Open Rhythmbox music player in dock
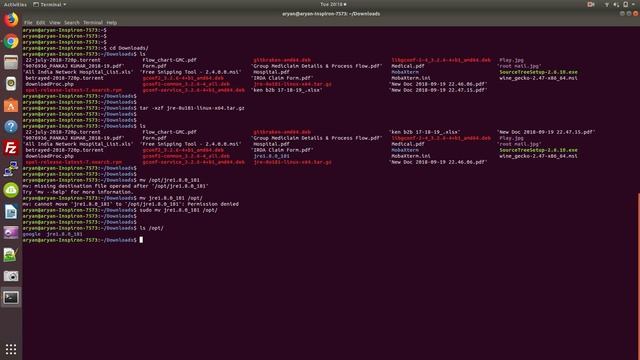The height and width of the screenshot is (360, 640). click(11, 84)
